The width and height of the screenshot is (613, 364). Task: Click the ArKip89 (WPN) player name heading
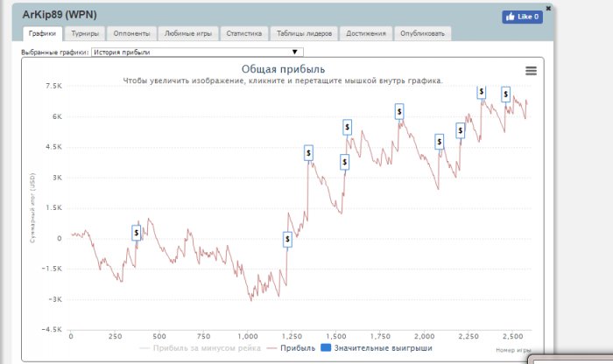60,15
